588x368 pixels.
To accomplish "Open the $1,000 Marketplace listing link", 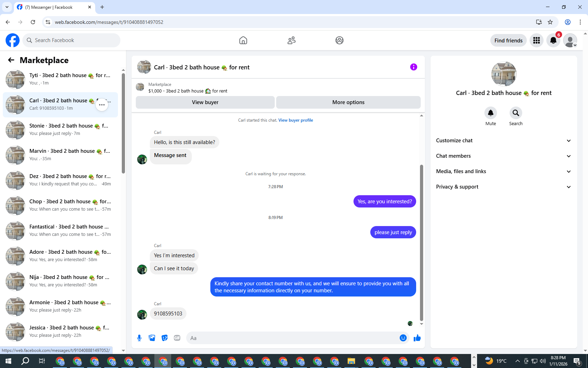I will click(x=188, y=91).
